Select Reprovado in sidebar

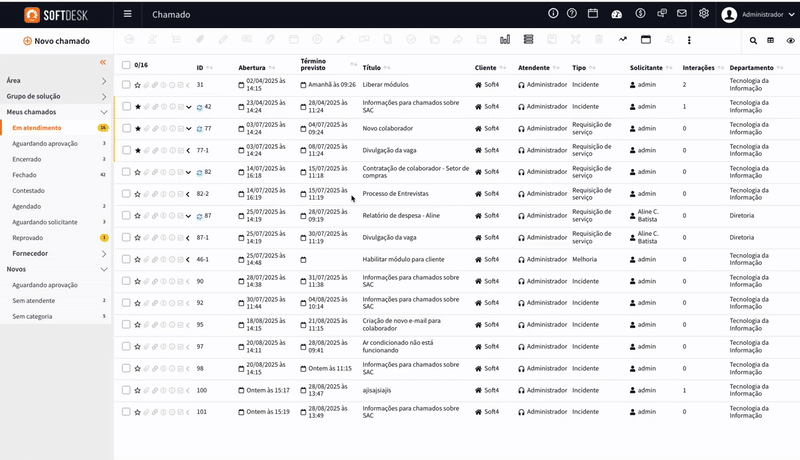pyautogui.click(x=28, y=238)
